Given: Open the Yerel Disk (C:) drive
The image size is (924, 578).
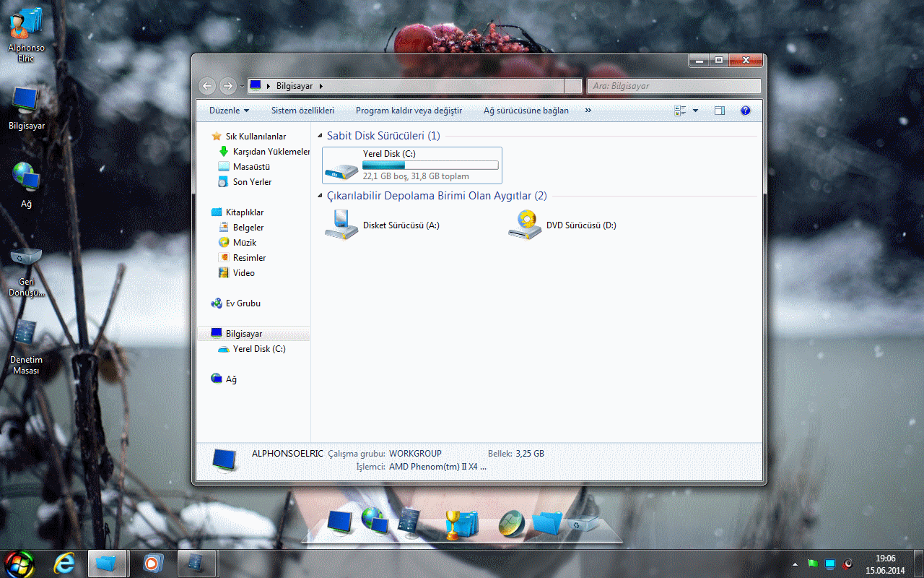Looking at the screenshot, I should coord(411,165).
